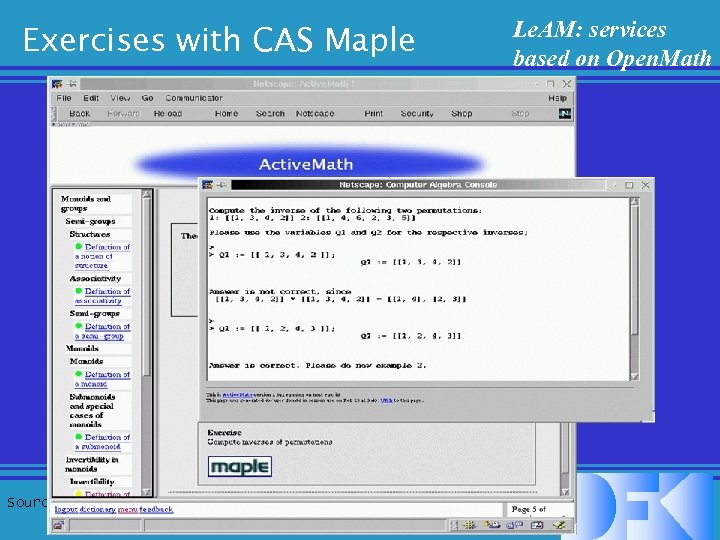Click the URL link in Console footer
This screenshot has width=720, height=540.
386,400
